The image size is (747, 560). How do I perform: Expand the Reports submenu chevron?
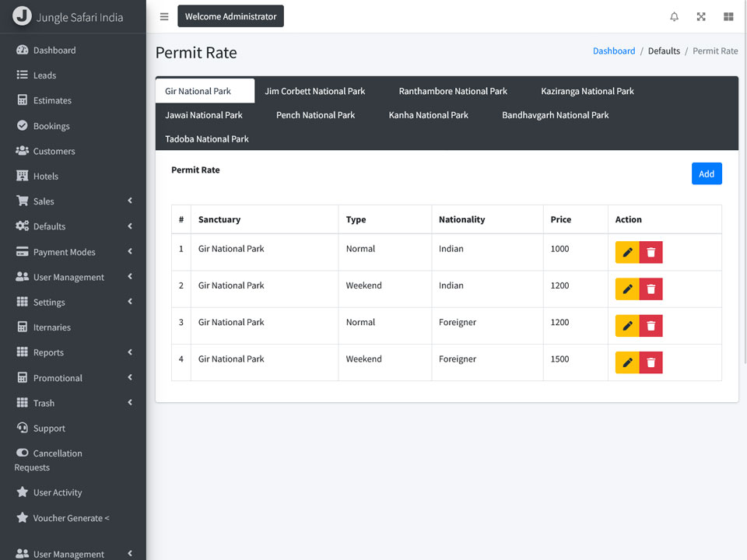[130, 352]
